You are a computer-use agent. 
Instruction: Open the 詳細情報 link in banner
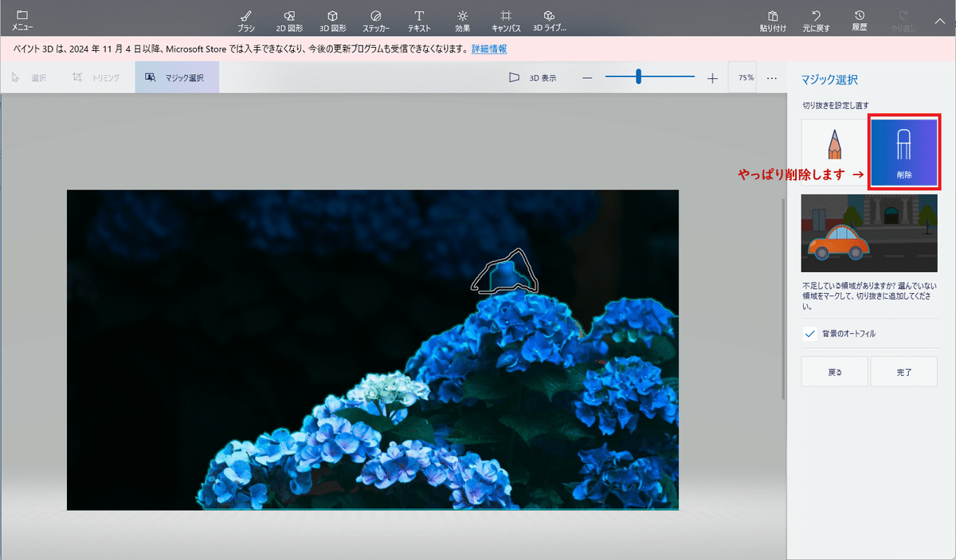[x=489, y=49]
